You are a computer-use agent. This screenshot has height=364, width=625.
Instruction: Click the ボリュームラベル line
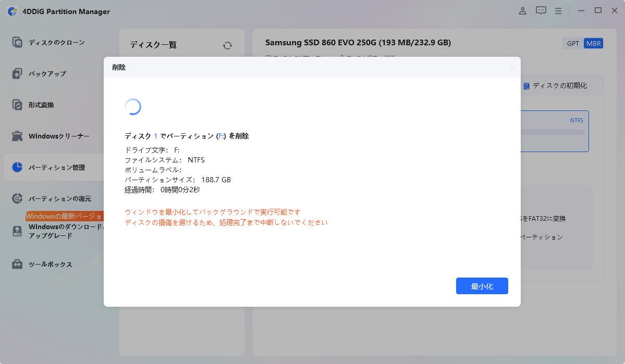pyautogui.click(x=153, y=170)
